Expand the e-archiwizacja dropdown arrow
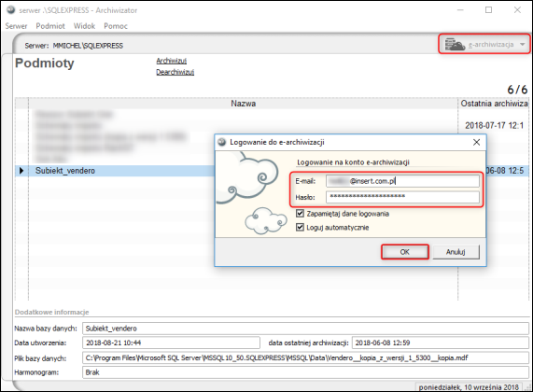This screenshot has width=533, height=392. (x=523, y=45)
